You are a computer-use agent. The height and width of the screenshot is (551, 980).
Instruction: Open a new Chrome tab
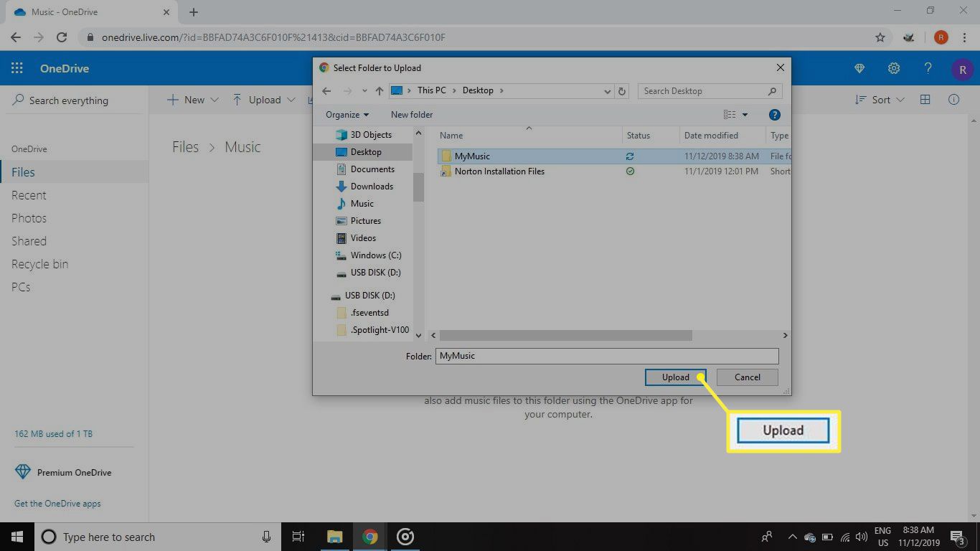click(x=194, y=12)
